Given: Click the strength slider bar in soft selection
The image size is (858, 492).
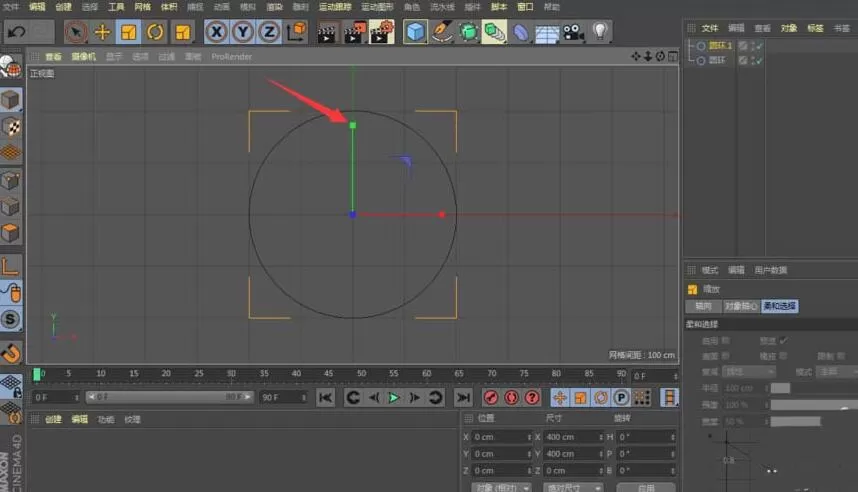Looking at the screenshot, I should click(x=813, y=405).
